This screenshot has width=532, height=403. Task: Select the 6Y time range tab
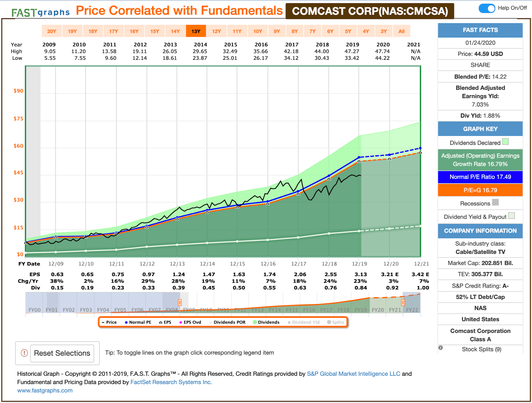[330, 31]
